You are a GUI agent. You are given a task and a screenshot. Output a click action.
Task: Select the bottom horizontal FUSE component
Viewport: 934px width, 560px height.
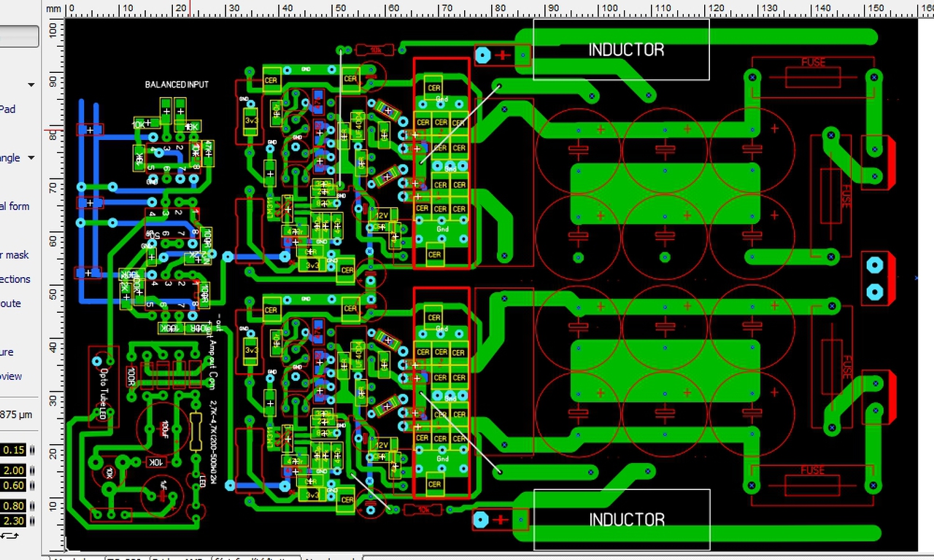(813, 485)
